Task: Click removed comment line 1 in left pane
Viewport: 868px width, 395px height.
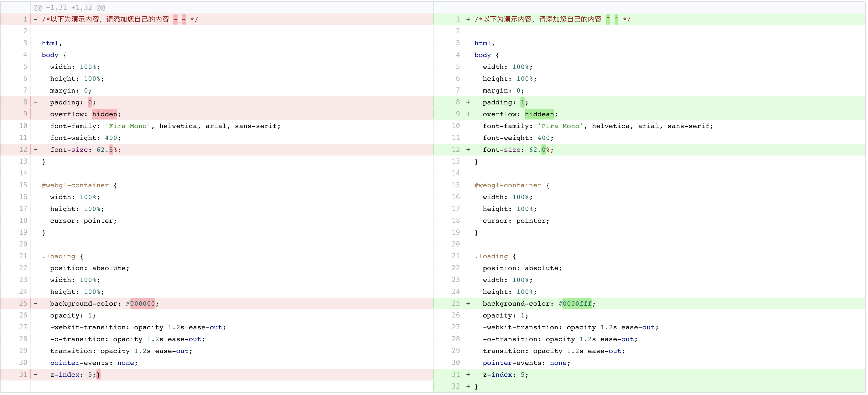Action: 217,19
